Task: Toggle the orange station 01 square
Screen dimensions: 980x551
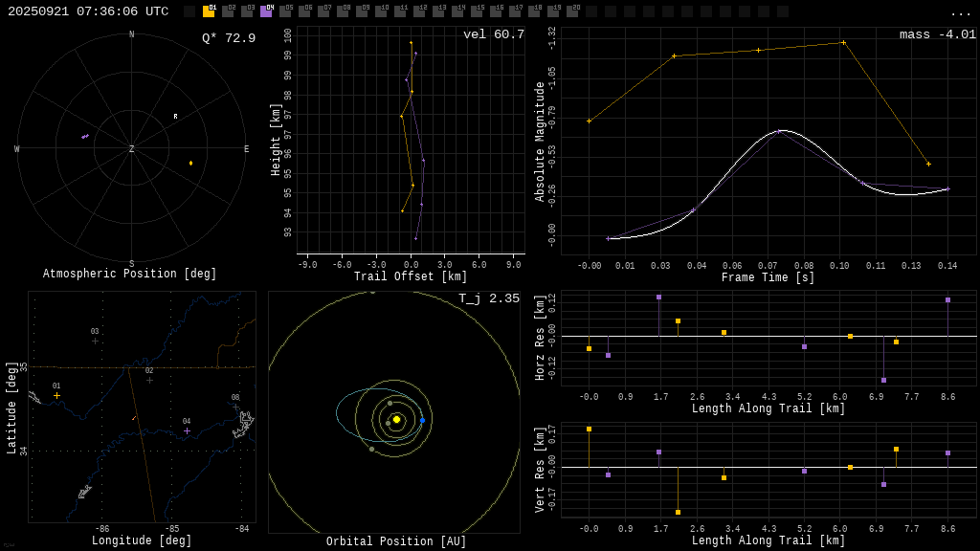Action: point(209,11)
